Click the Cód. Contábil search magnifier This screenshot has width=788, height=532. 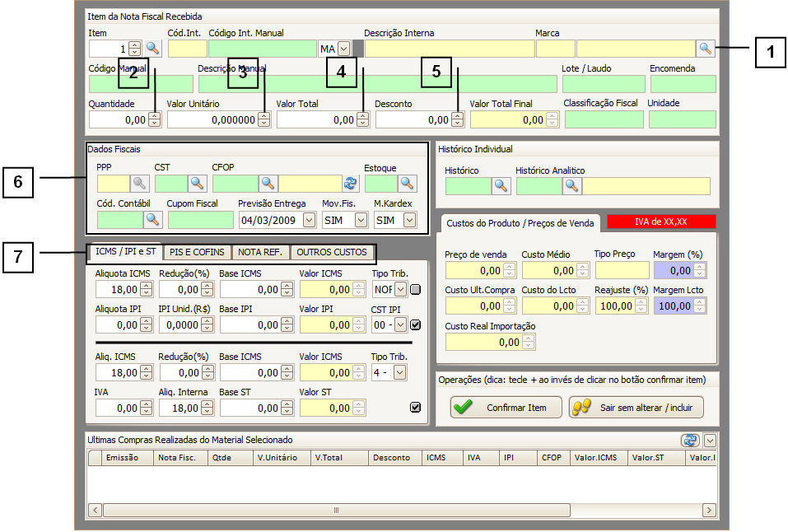pos(152,220)
